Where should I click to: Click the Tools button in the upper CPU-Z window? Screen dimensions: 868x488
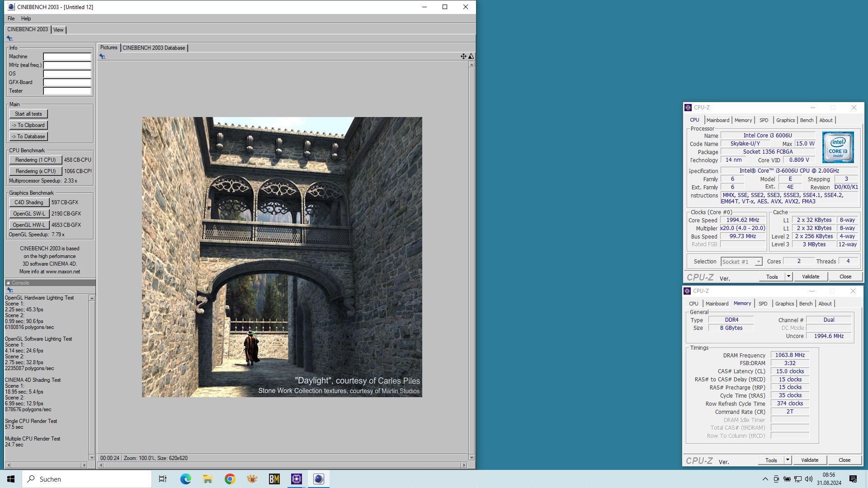coord(772,277)
